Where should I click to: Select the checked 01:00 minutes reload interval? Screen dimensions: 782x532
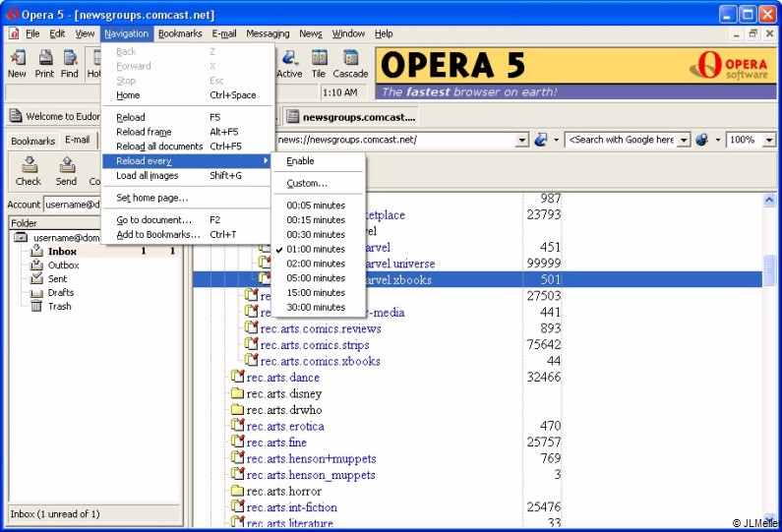pos(318,249)
